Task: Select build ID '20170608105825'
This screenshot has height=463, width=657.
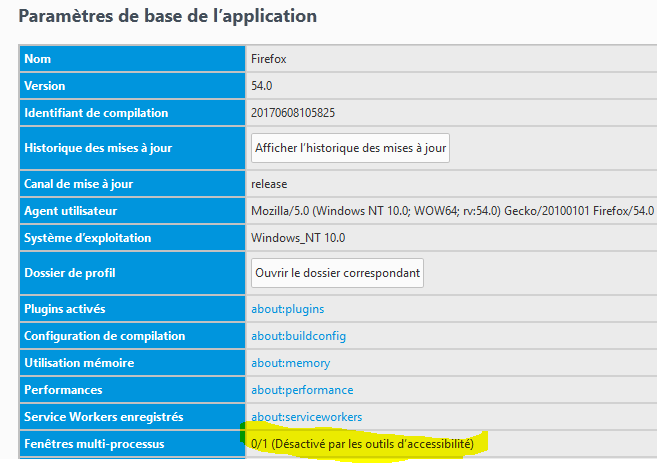Action: point(293,113)
